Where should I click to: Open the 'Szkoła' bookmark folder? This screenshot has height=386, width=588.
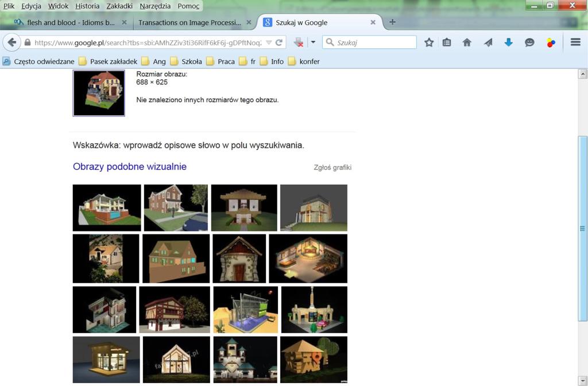coord(186,61)
